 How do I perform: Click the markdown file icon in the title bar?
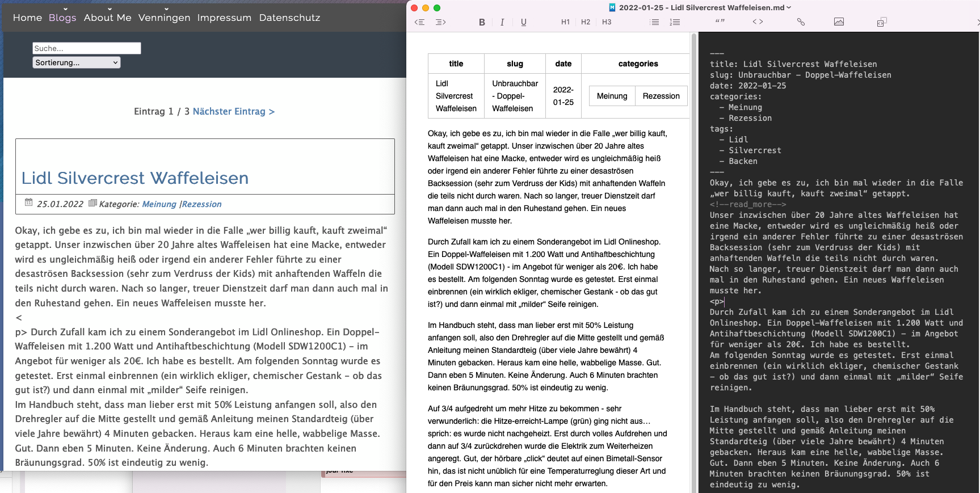tap(612, 7)
